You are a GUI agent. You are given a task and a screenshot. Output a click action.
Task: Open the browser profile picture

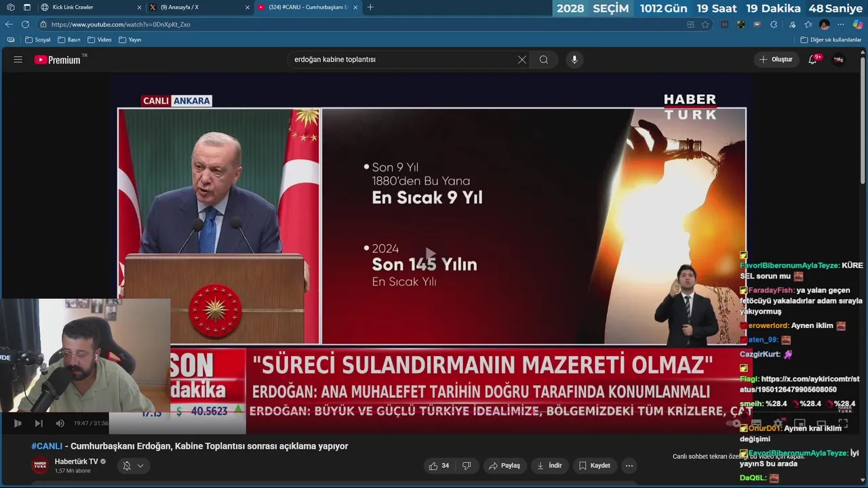[825, 24]
